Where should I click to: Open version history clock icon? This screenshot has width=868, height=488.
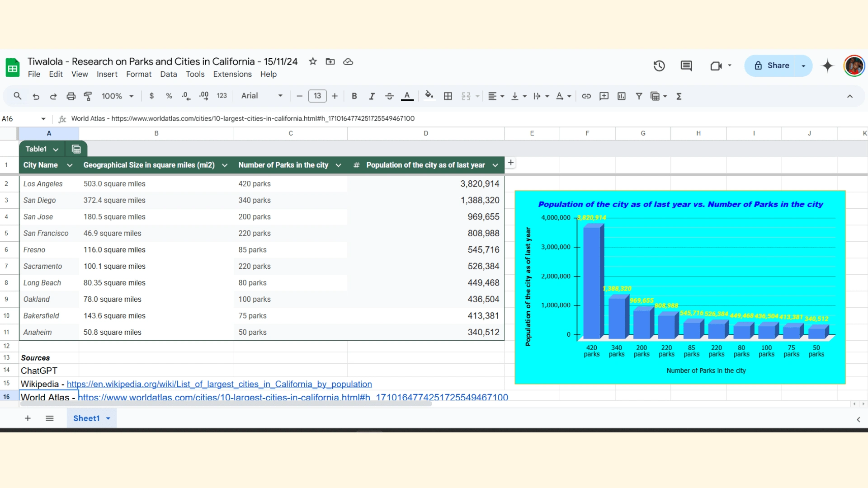click(x=659, y=66)
